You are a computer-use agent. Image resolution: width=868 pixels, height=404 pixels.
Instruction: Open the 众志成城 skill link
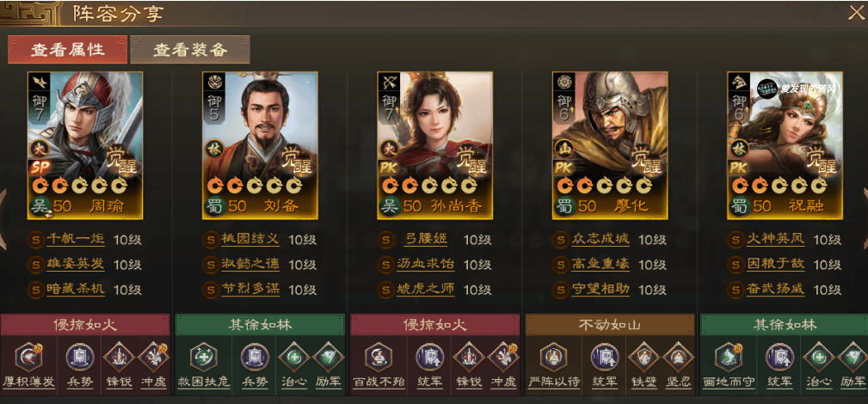point(600,240)
